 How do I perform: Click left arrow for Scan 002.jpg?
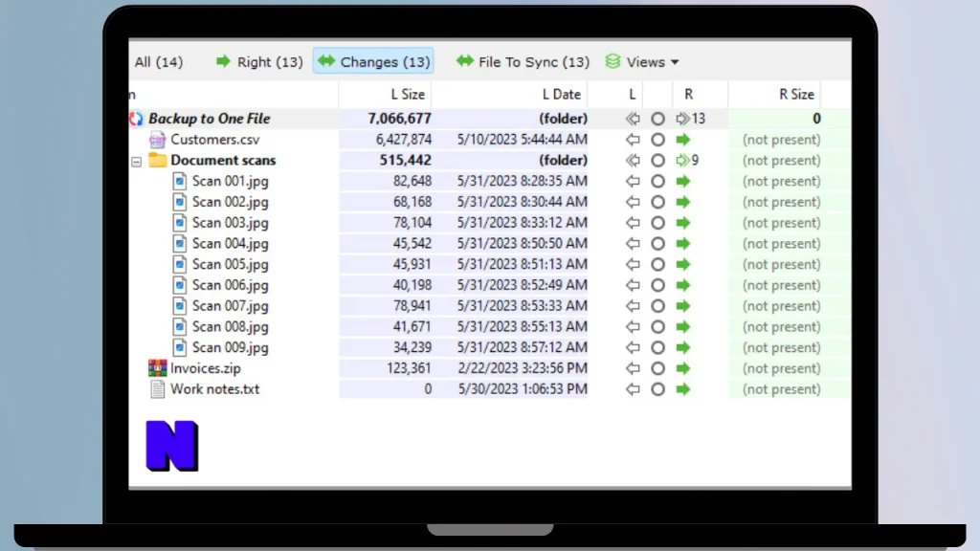coord(633,202)
